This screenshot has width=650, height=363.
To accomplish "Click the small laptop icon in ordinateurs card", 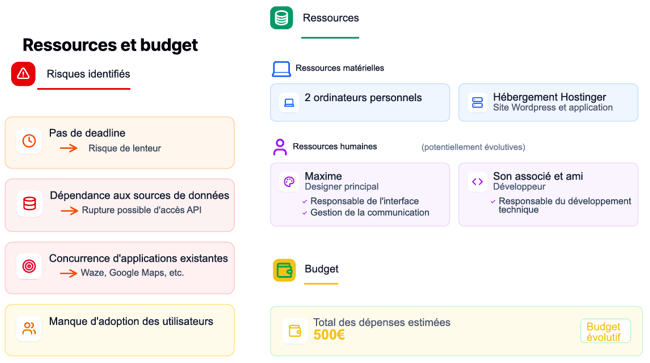I will (289, 102).
